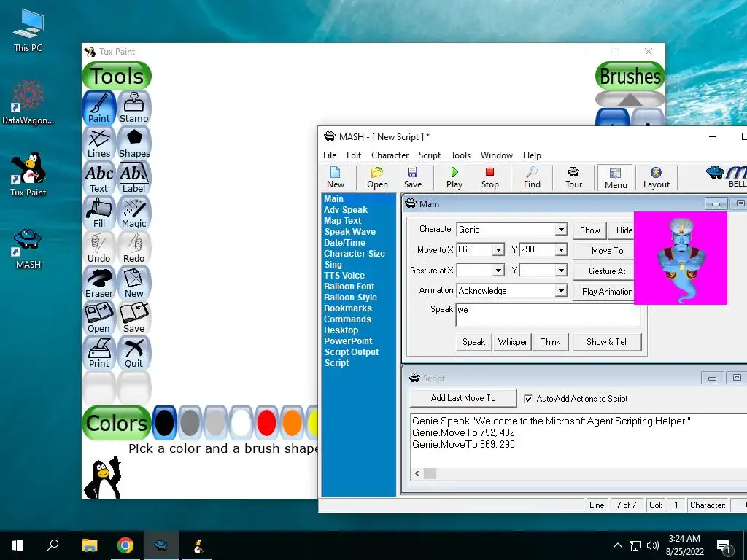Screen dimensions: 747x560
Task: Pick the Text tool in Tux Paint
Action: click(99, 178)
